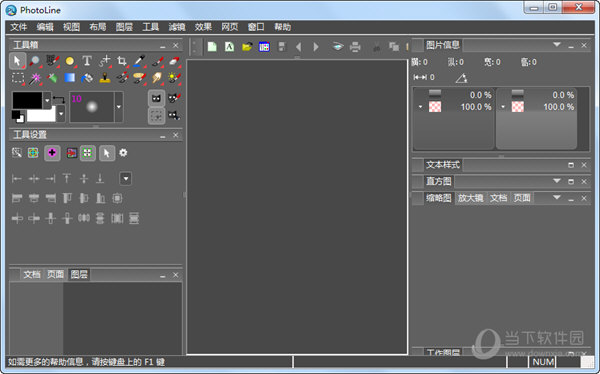Select the rectangular marquee selection tool
The height and width of the screenshot is (374, 600).
pyautogui.click(x=17, y=78)
